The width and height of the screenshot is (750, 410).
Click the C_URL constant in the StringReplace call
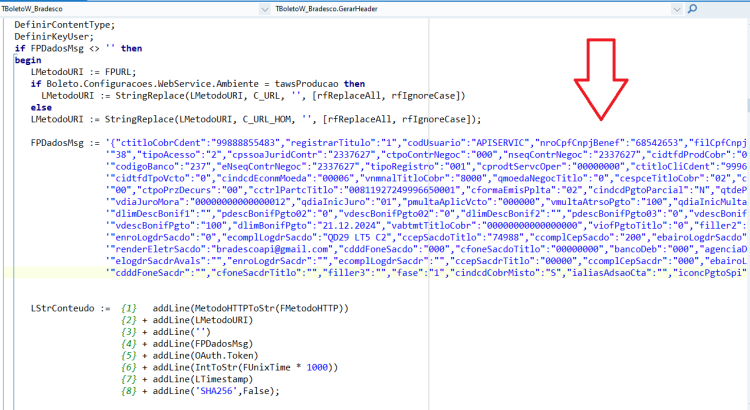(266, 96)
